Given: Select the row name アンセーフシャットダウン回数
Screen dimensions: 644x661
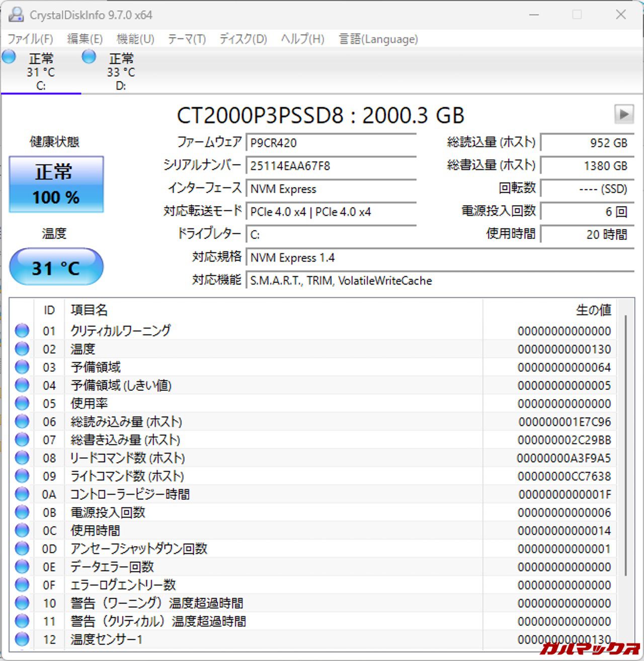Looking at the screenshot, I should tap(139, 548).
